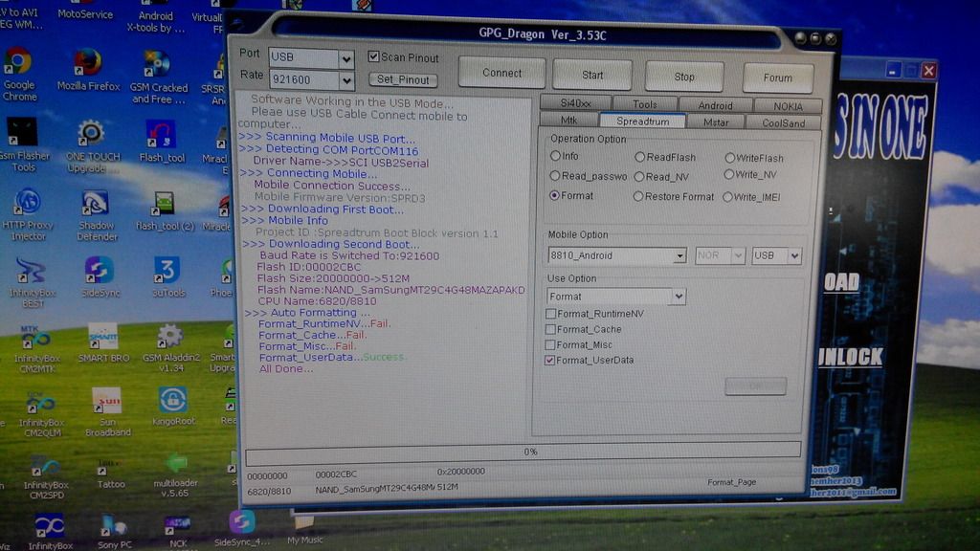Choose the Read_NV operation option
The height and width of the screenshot is (551, 980).
point(638,177)
